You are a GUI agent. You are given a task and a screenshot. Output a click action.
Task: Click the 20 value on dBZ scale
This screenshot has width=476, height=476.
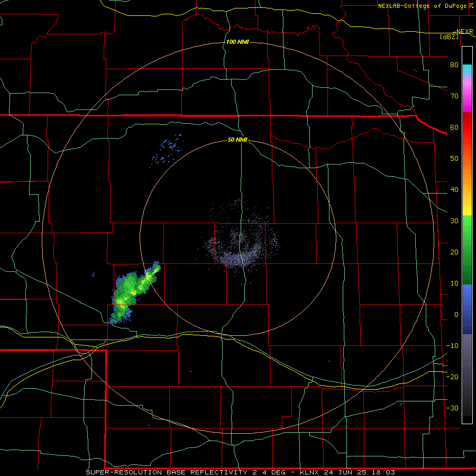(x=454, y=252)
